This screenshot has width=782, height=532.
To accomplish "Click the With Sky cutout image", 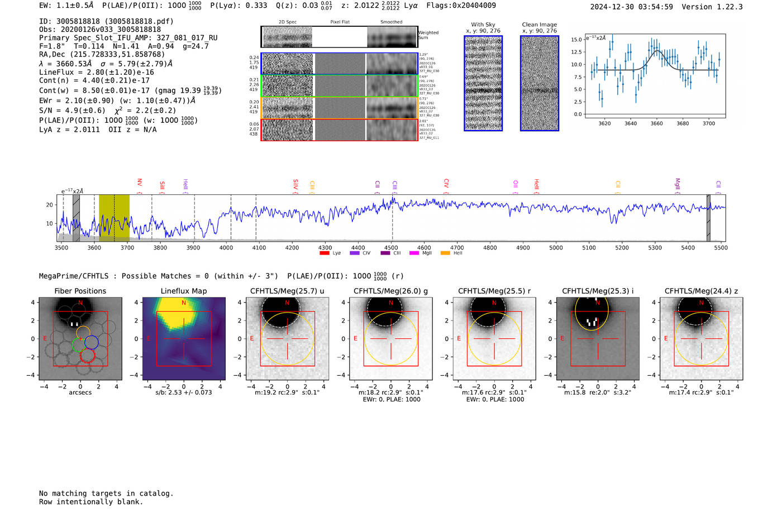I will (x=483, y=83).
